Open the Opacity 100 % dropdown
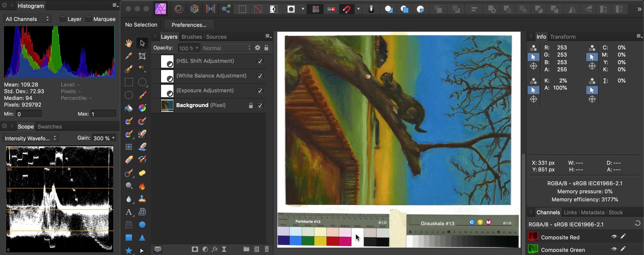Viewport: 644px width, 255px height. (189, 48)
